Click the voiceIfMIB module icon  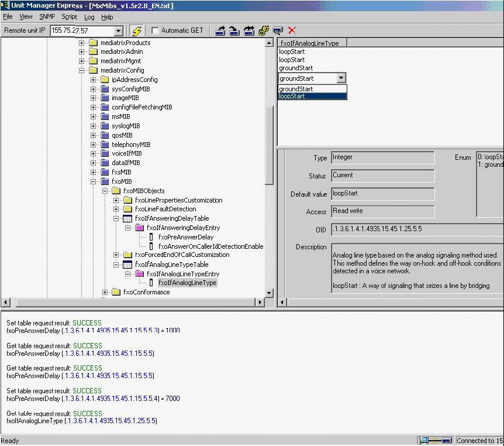coord(105,153)
